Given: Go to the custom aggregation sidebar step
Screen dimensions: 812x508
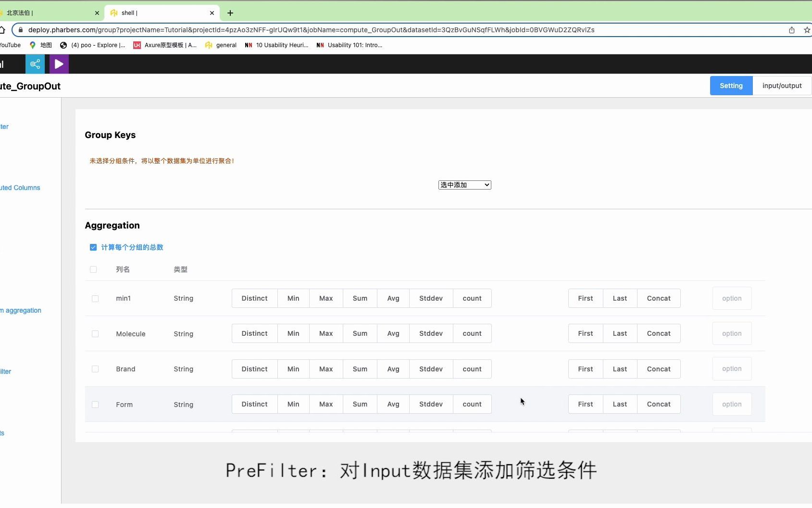Looking at the screenshot, I should pyautogui.click(x=21, y=310).
